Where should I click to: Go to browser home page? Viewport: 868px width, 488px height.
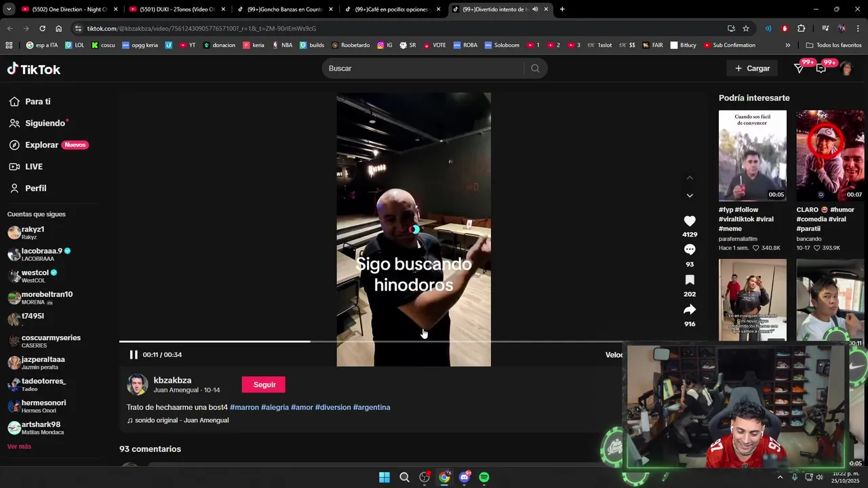(x=59, y=28)
